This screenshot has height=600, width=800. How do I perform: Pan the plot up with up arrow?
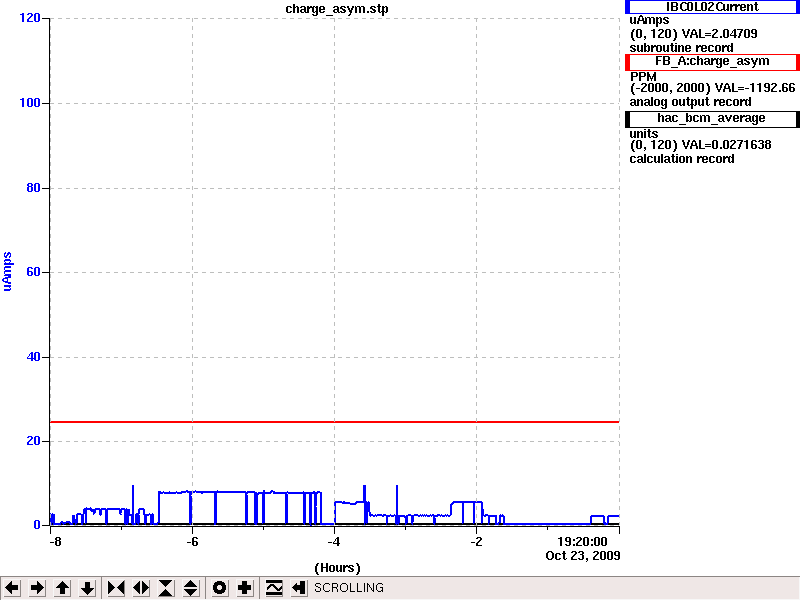point(62,588)
